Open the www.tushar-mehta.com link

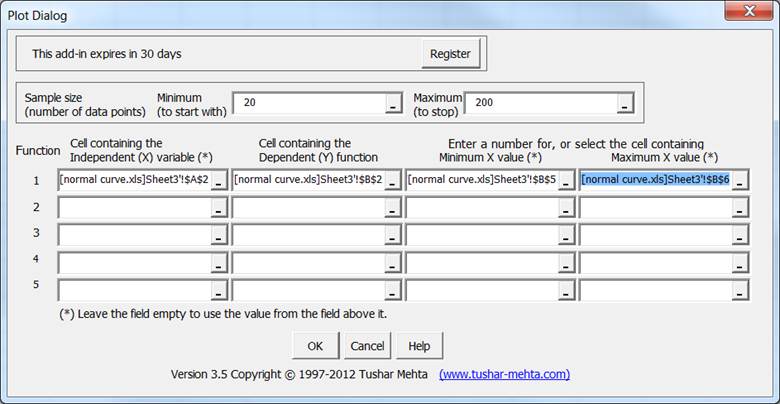pyautogui.click(x=504, y=374)
